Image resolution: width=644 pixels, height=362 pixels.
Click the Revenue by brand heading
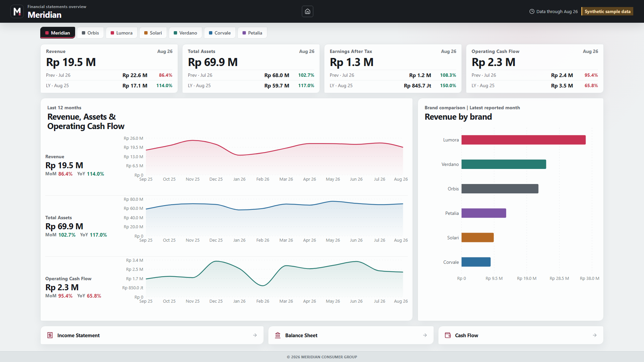tap(458, 117)
